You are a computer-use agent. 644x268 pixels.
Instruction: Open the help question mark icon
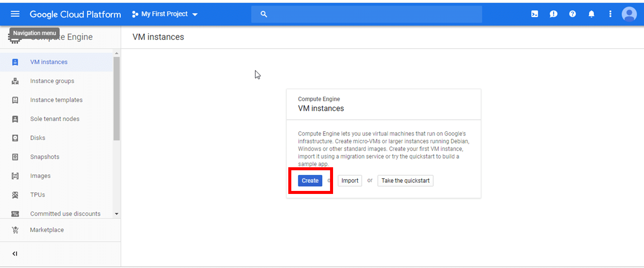(573, 14)
